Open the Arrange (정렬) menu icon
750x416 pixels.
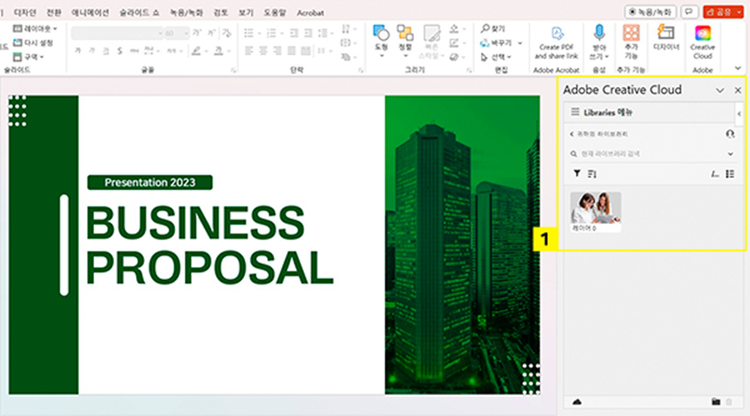[x=405, y=41]
